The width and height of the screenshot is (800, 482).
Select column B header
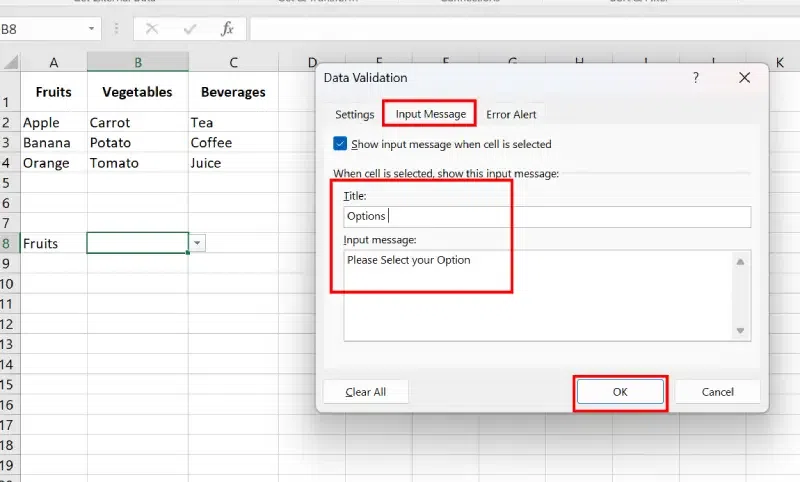click(138, 62)
